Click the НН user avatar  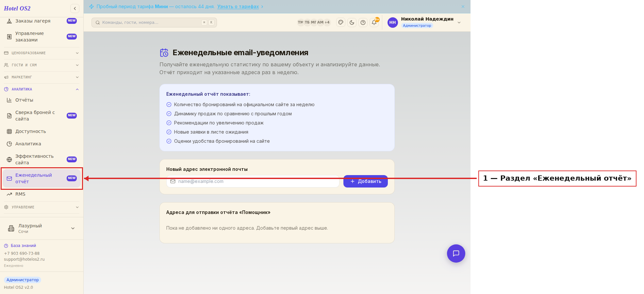click(393, 23)
